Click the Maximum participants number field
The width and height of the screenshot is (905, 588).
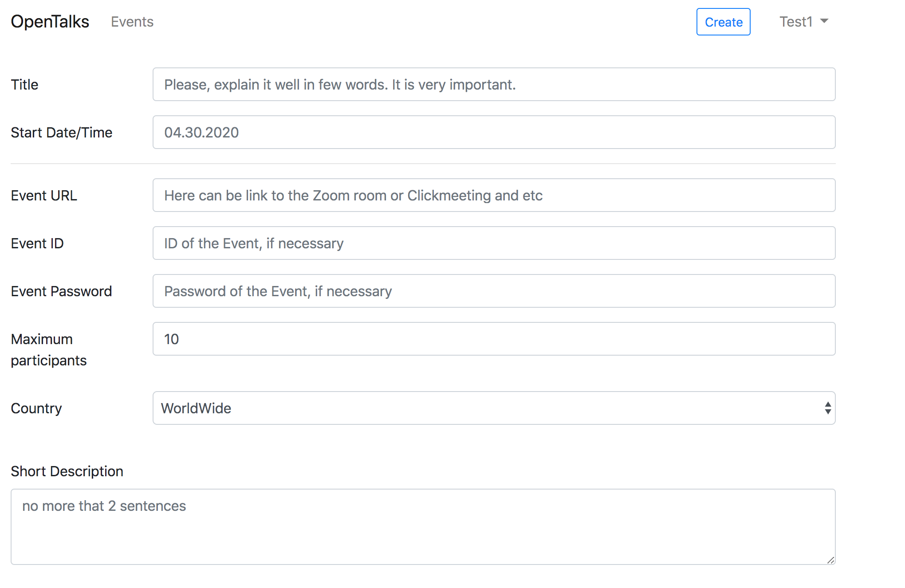click(x=494, y=339)
